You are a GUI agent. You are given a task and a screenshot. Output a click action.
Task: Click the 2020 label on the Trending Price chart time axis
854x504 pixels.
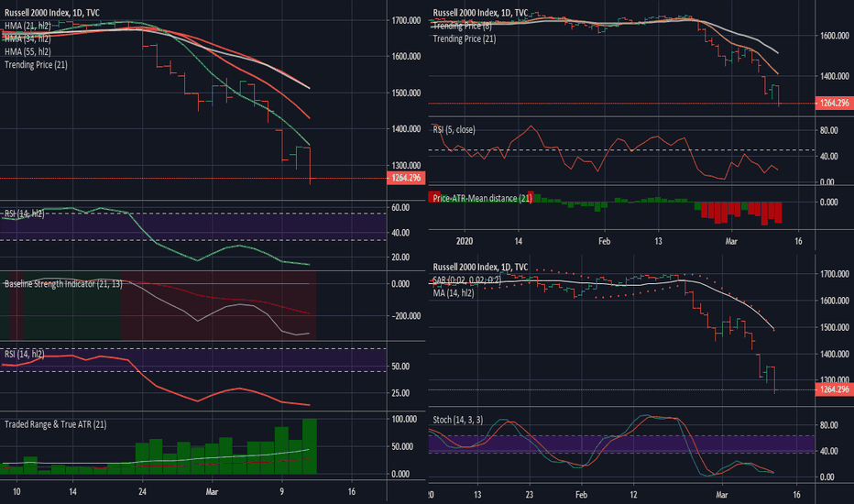[465, 241]
